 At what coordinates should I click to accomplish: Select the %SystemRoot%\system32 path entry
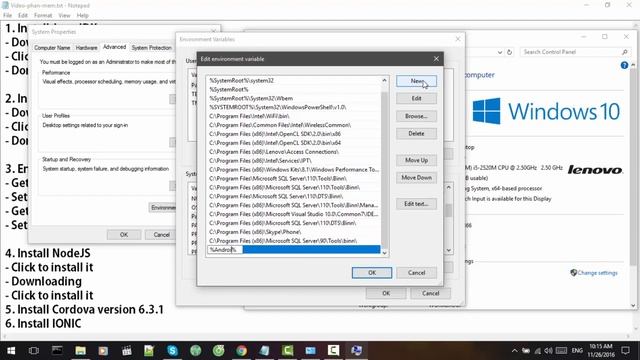pos(293,80)
